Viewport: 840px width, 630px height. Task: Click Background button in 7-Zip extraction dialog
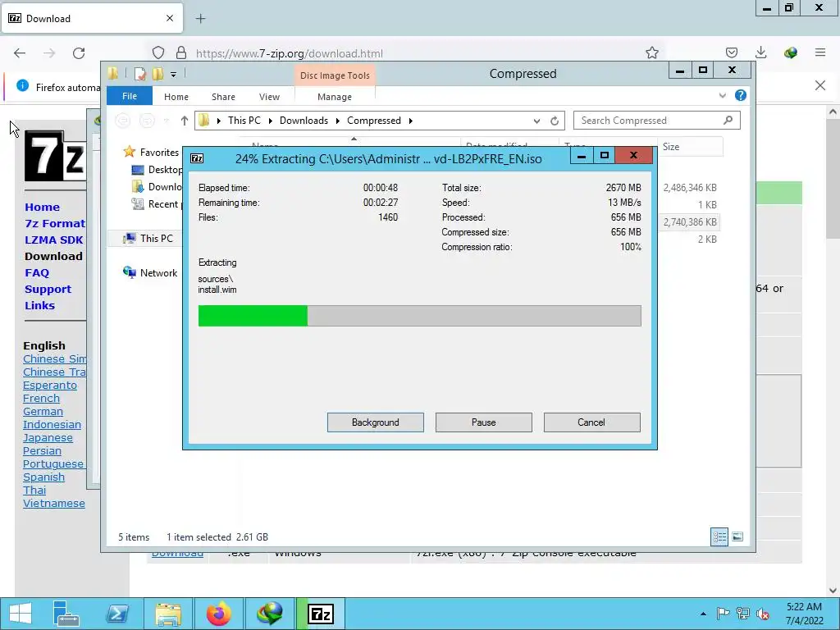click(375, 422)
